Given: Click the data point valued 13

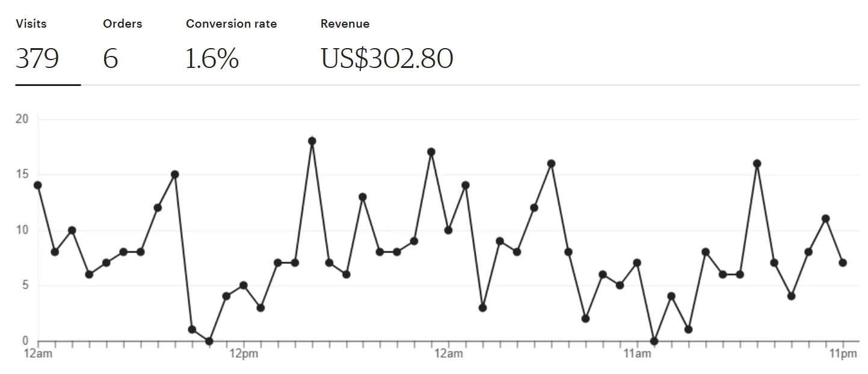Looking at the screenshot, I should (363, 197).
